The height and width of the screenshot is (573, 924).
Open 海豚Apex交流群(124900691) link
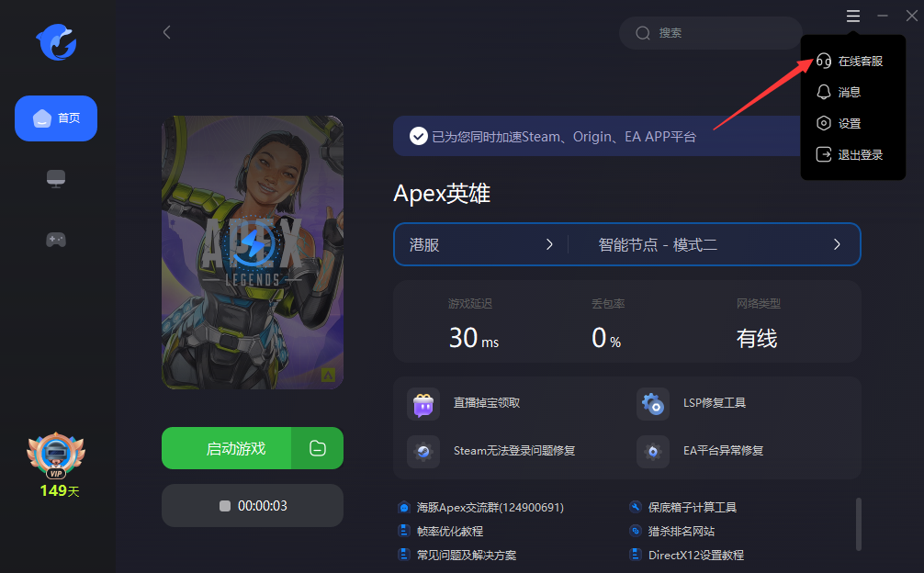490,508
